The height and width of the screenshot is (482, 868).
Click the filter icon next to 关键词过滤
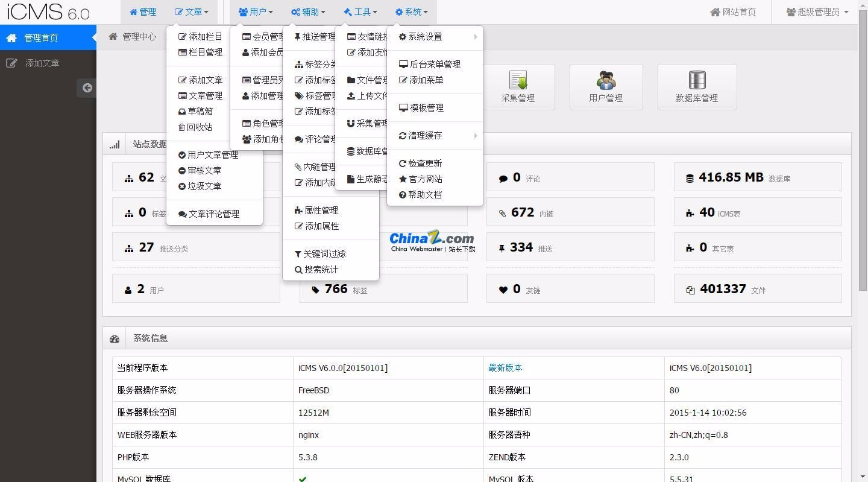[x=298, y=254]
